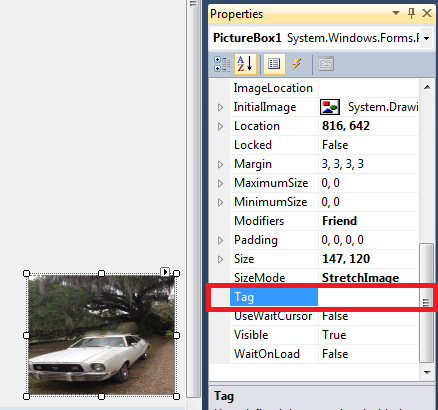438x410 pixels.
Task: Click the empty Tag value field
Action: tap(368, 297)
